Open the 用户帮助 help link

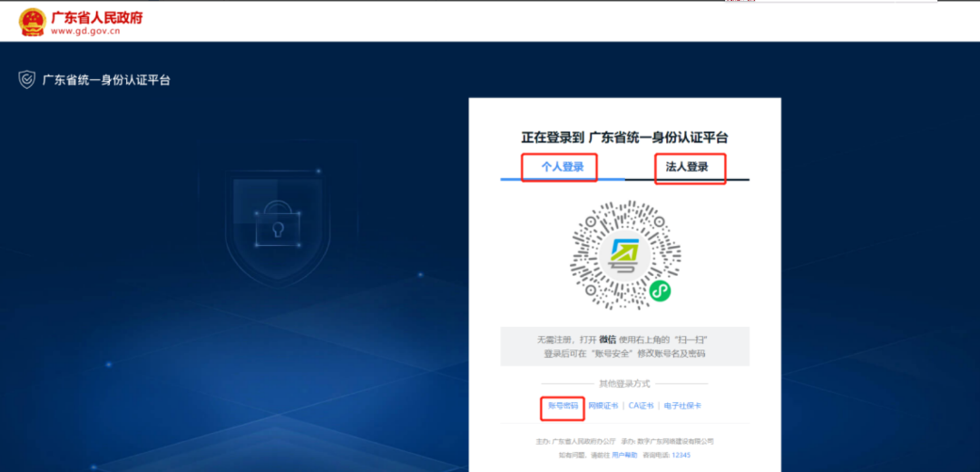624,455
